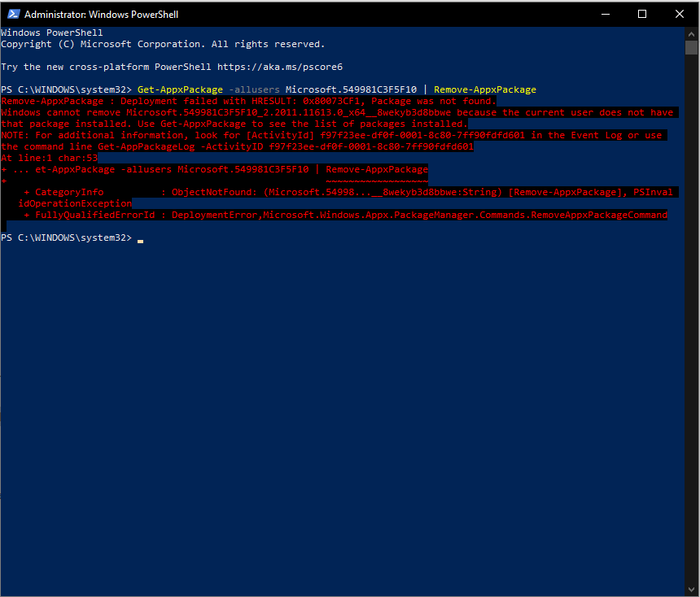Screen dimensions: 700x597
Task: Click the '[ActivityId]' text in the NOTE line
Action: (x=280, y=135)
